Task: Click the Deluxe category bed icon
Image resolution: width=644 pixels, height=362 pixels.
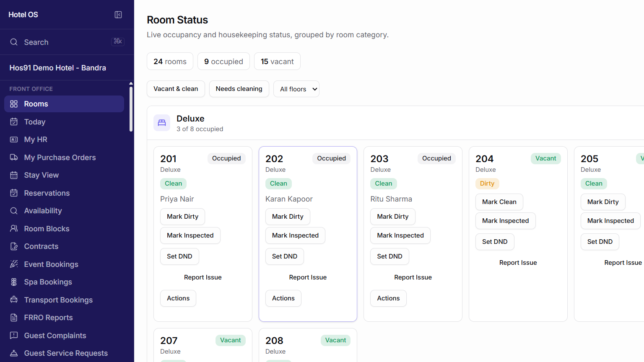Action: click(162, 123)
